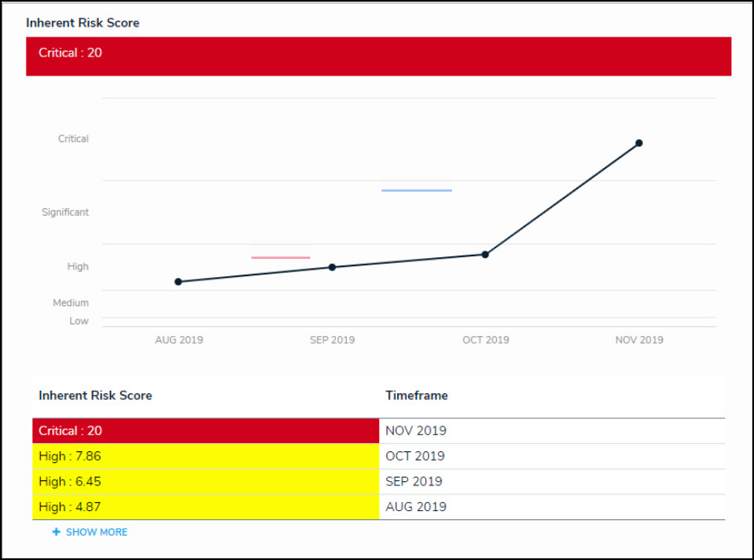Click the plus icon beside SHOW MORE
Screen dimensions: 754x560
click(x=56, y=532)
